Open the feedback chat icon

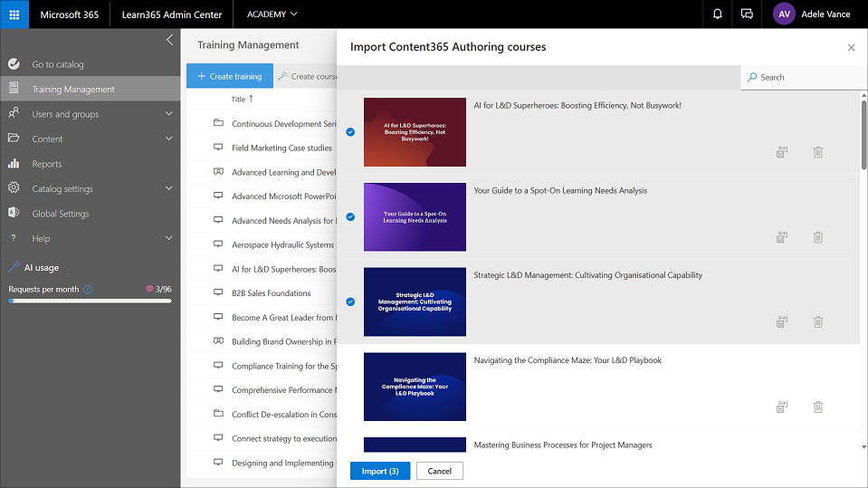coord(747,14)
